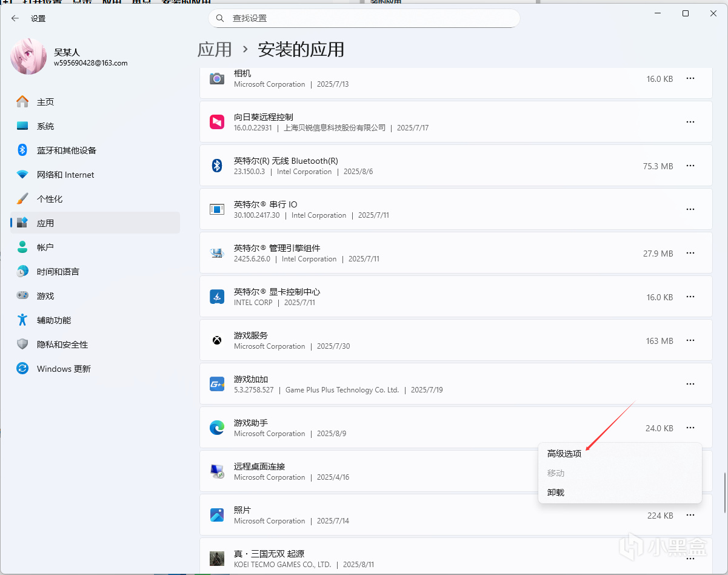Click the 远程桌面连接 app icon

(x=217, y=471)
